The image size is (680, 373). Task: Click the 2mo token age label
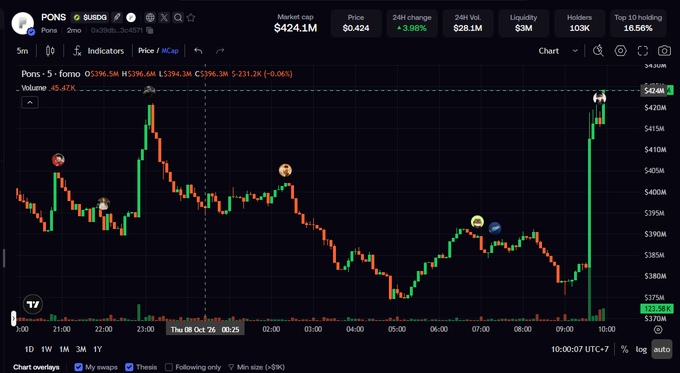[x=74, y=30]
